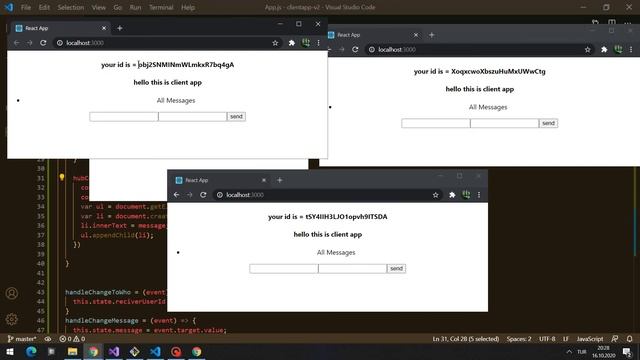Bookmark page in bottom browser window
This screenshot has height=360, width=640.
coord(436,195)
